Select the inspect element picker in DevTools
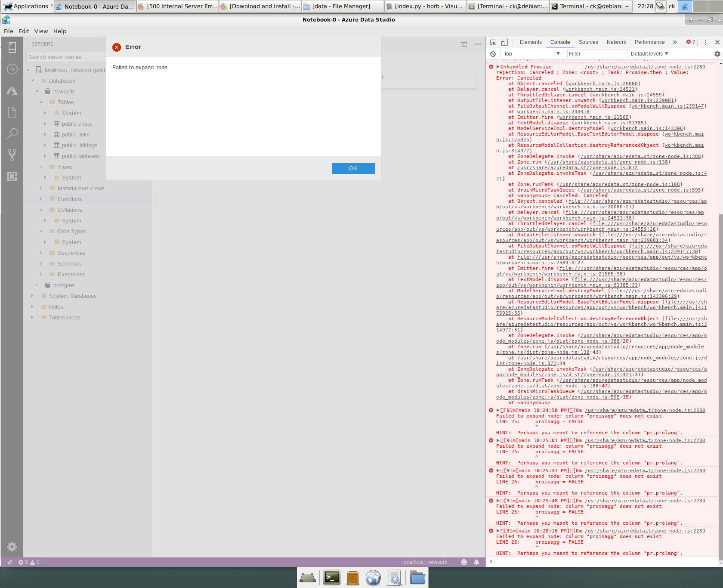This screenshot has height=588, width=723. [492, 42]
